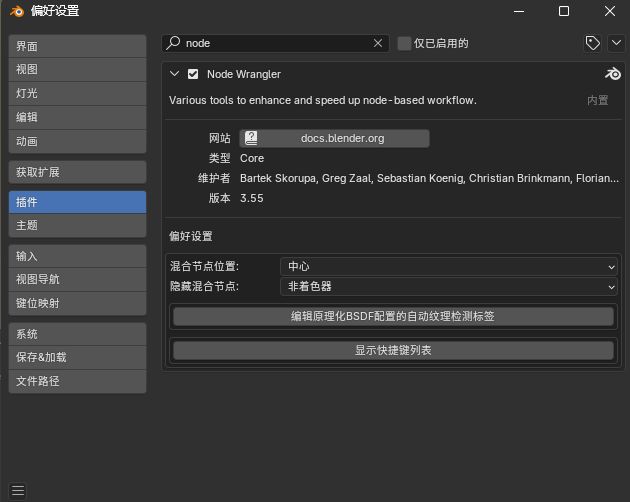Click the Blender icon beside Node Wrangler
630x502 pixels.
(613, 74)
